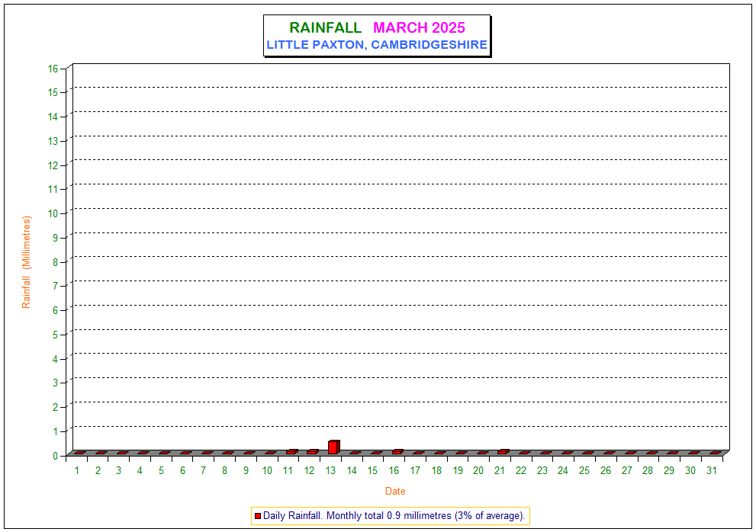Click the y-axis value 9
The width and height of the screenshot is (756, 532).
tap(56, 238)
